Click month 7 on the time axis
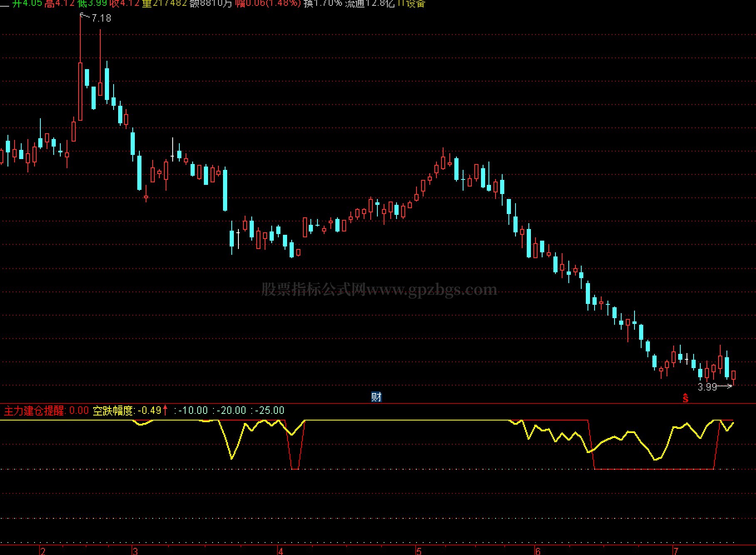Screen dimensions: 756x555 click(676, 551)
